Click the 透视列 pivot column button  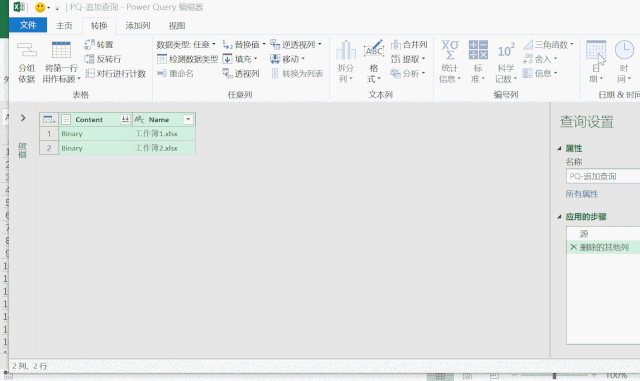tap(241, 74)
